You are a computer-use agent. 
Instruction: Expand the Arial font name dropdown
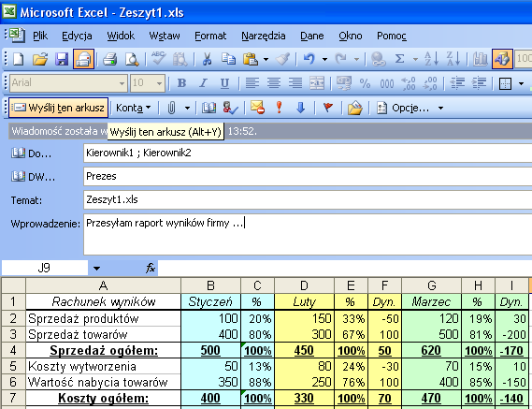(122, 83)
